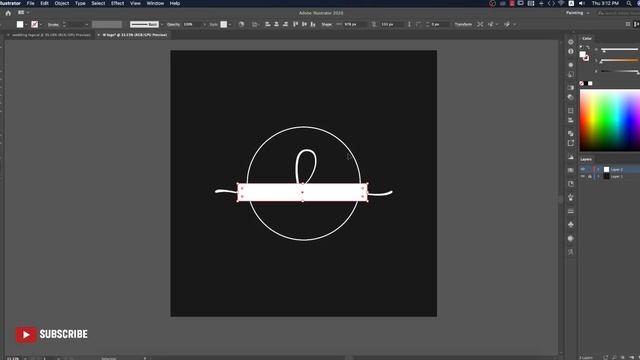Toggle the lock on Layer 1

point(590,176)
